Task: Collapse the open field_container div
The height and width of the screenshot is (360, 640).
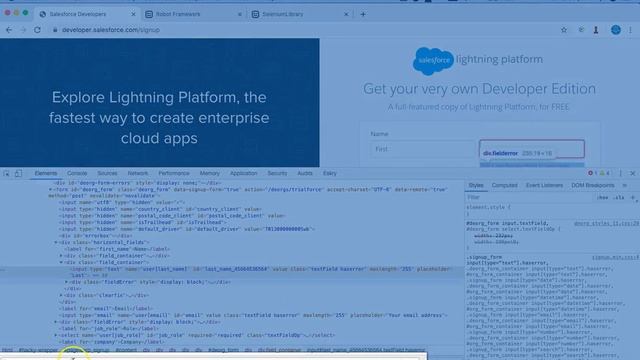Action: [x=61, y=262]
